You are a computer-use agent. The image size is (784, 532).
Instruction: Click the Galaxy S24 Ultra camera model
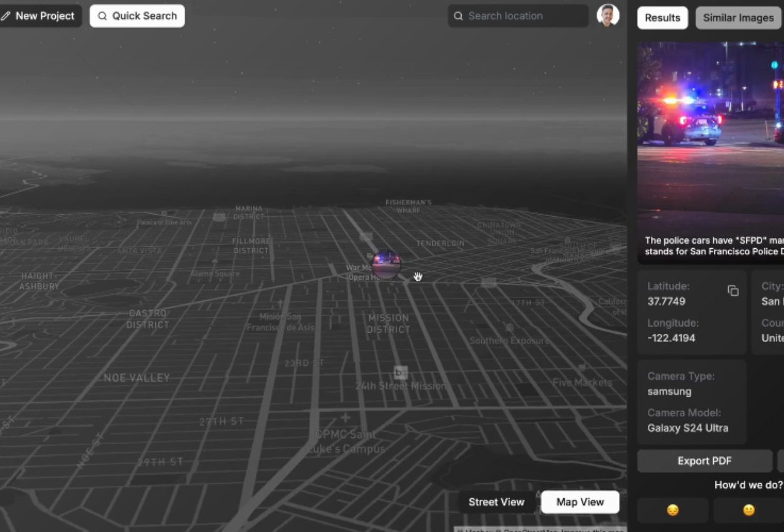[x=688, y=428]
